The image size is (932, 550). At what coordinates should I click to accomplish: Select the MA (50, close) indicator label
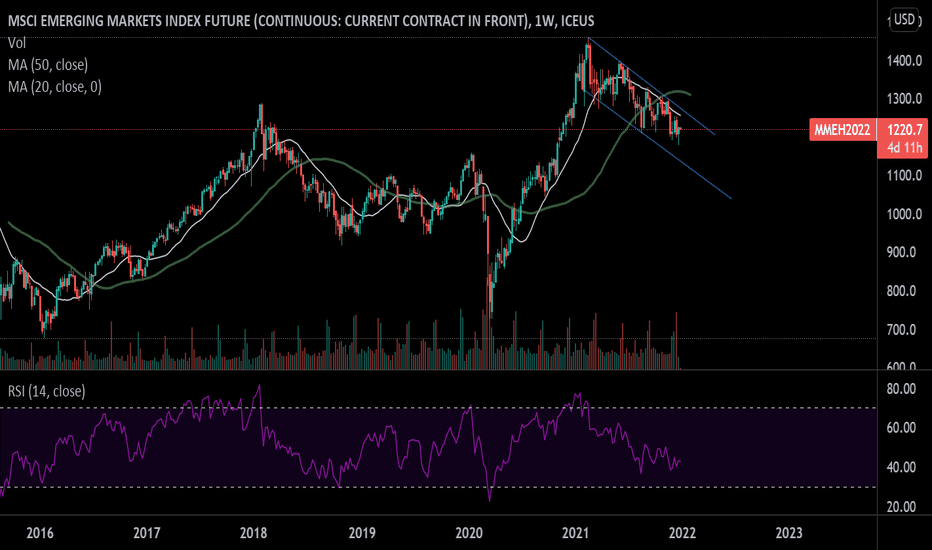pyautogui.click(x=48, y=64)
